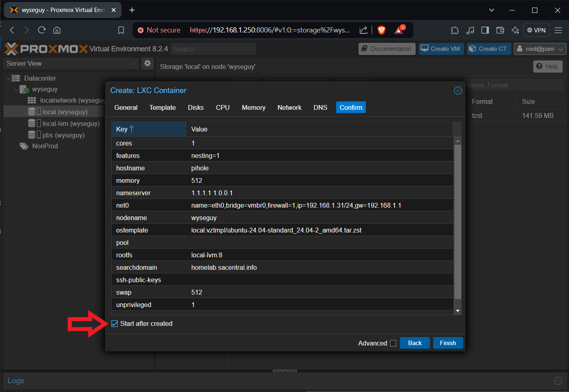This screenshot has width=569, height=392.
Task: Open the browser tab search chevron
Action: point(492,10)
